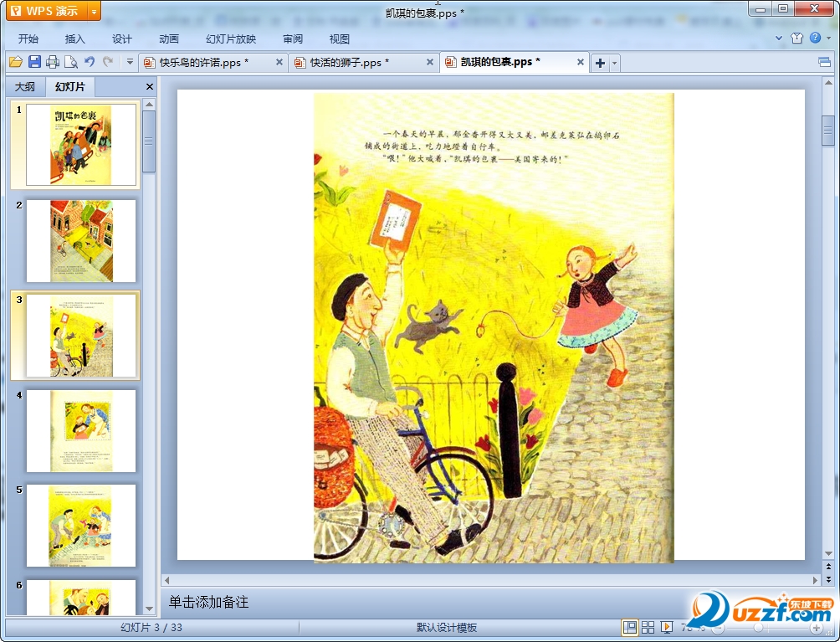Start slideshow from status bar icon
840x642 pixels.
[667, 627]
